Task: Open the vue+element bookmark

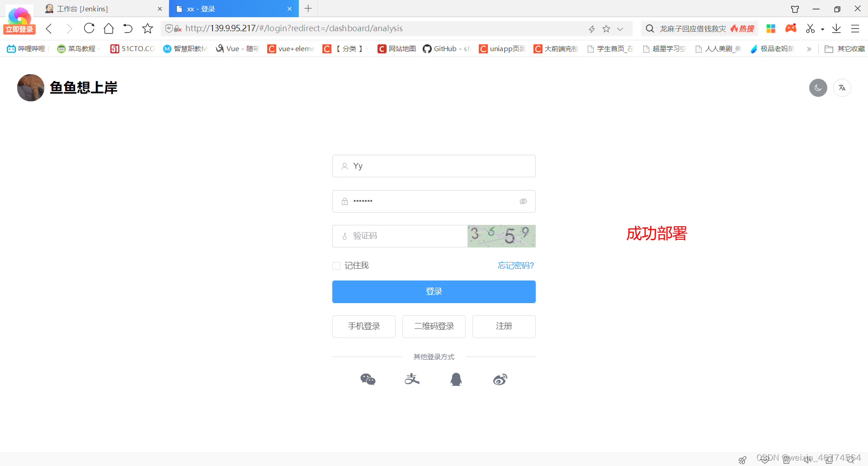Action: coord(291,48)
